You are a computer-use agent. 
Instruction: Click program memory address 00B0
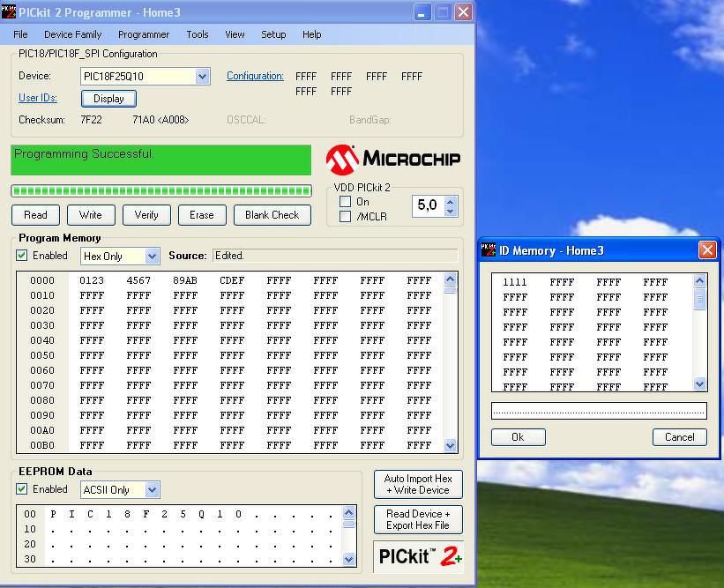pos(42,445)
